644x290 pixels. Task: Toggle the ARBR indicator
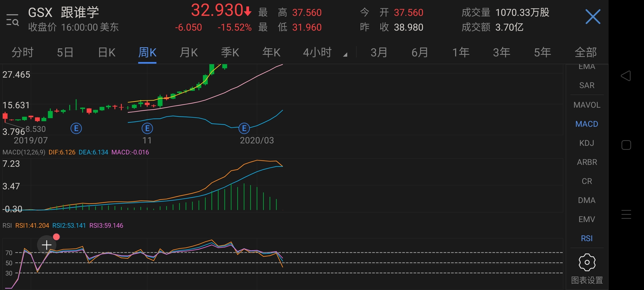pyautogui.click(x=587, y=162)
